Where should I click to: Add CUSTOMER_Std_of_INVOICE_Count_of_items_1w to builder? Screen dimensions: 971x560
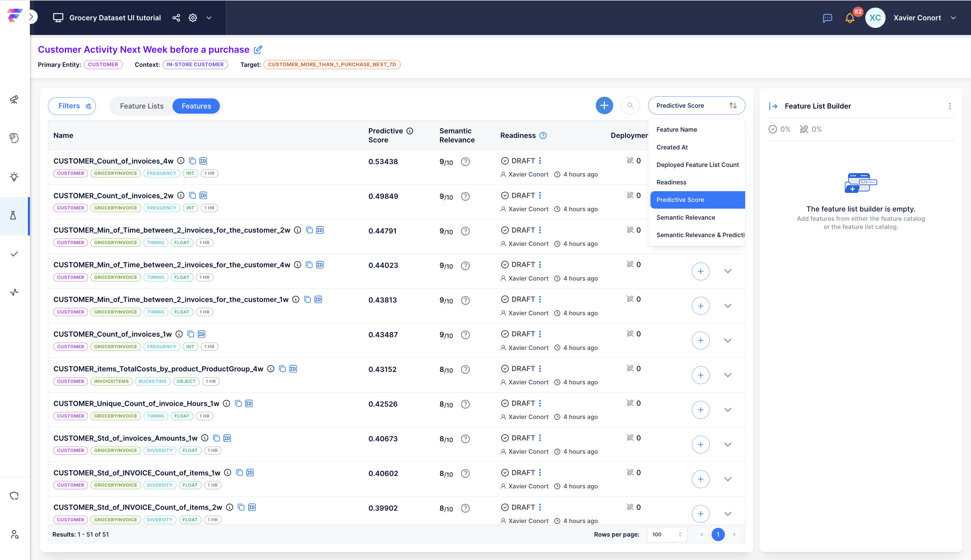701,479
